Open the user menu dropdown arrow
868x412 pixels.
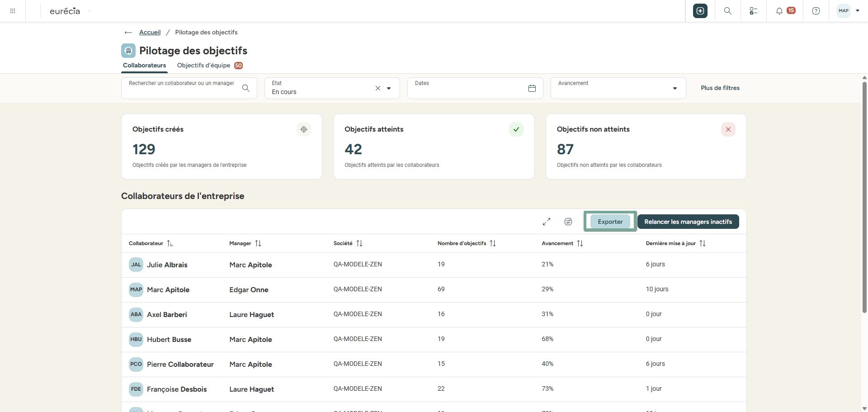(858, 11)
